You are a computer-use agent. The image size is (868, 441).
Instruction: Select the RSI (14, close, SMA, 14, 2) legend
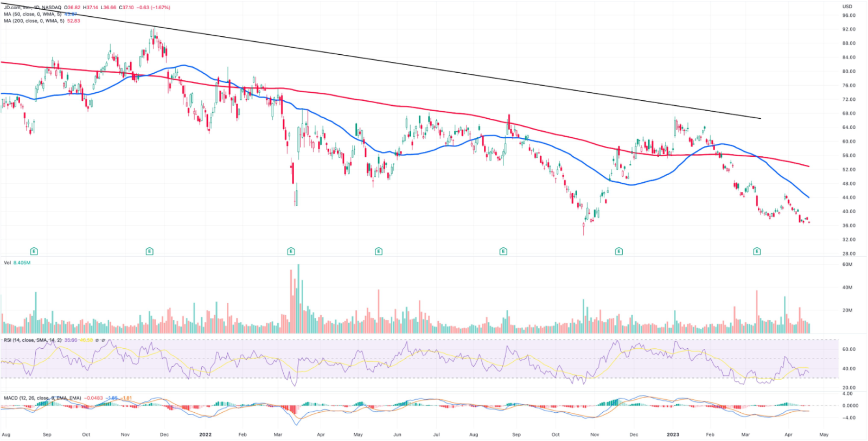[x=33, y=340]
